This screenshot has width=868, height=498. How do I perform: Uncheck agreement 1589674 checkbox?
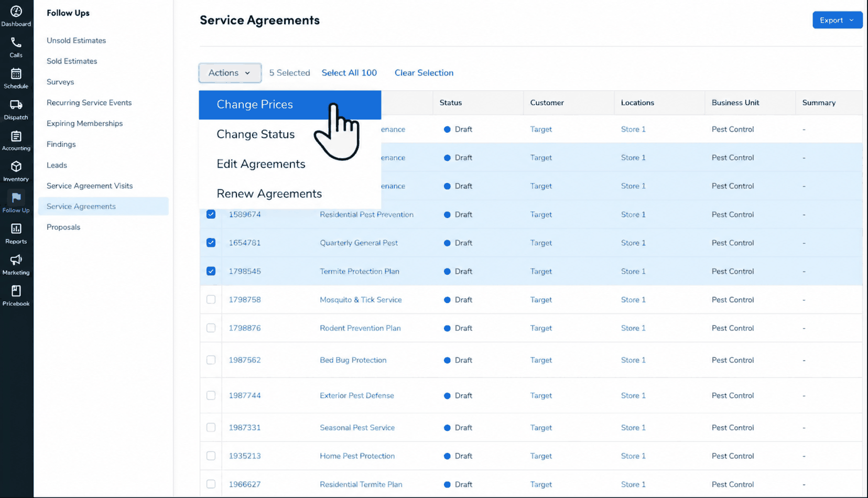211,214
